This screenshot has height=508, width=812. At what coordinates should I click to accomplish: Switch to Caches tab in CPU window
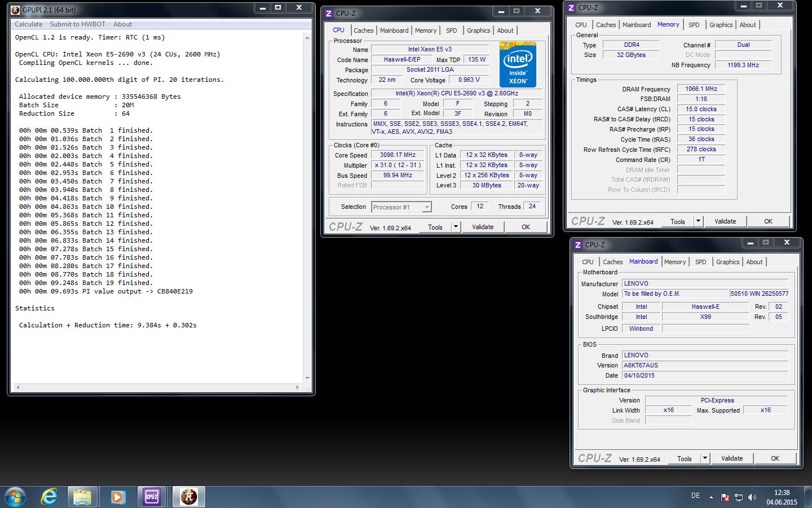coord(364,30)
